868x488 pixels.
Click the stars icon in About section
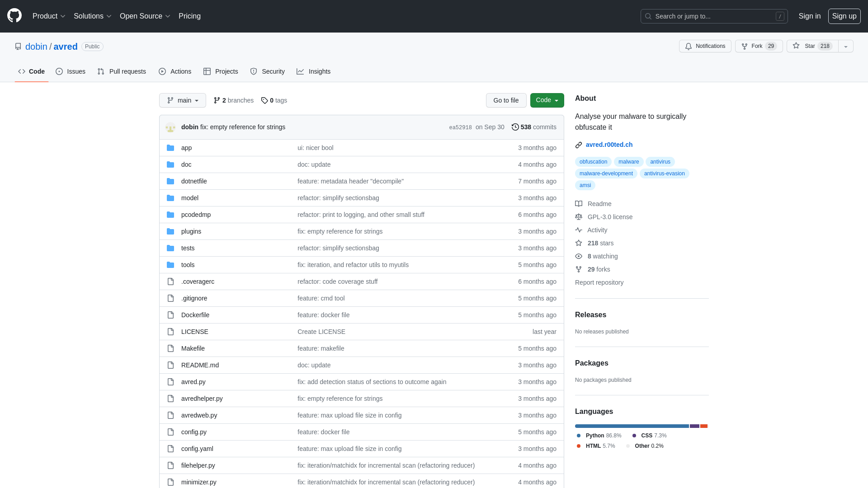(579, 243)
